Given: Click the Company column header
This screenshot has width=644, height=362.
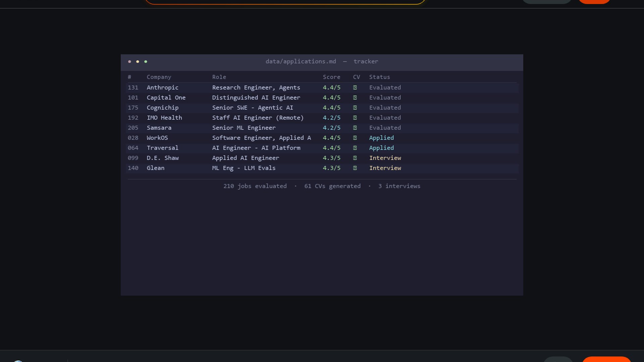Looking at the screenshot, I should coord(159,77).
